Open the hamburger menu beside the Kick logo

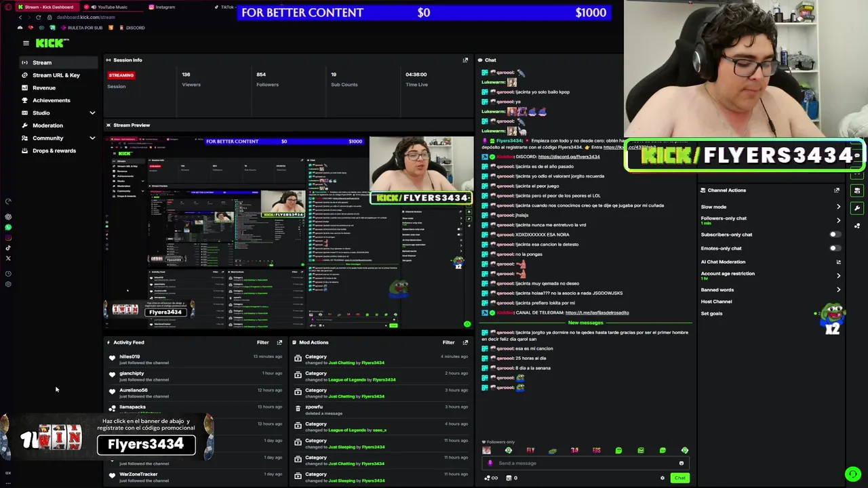(x=26, y=43)
